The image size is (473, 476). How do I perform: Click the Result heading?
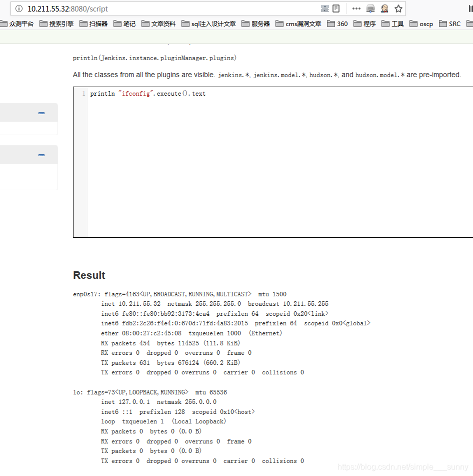(89, 275)
